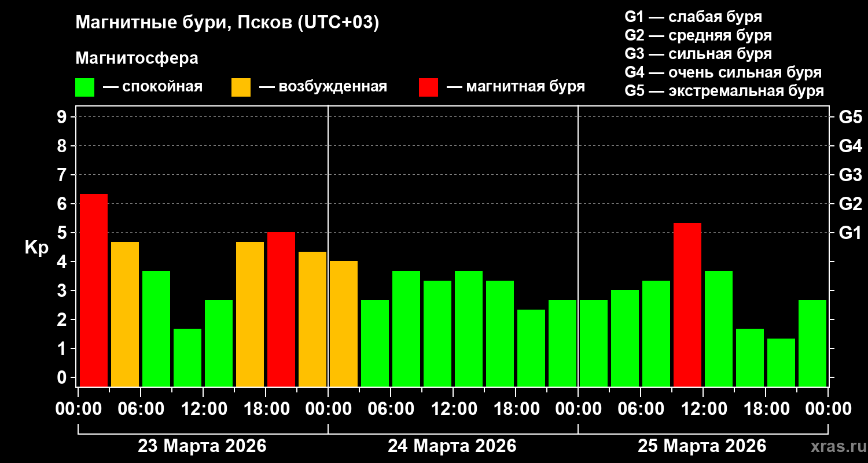Click the red bar on 25 Марта

tap(687, 304)
